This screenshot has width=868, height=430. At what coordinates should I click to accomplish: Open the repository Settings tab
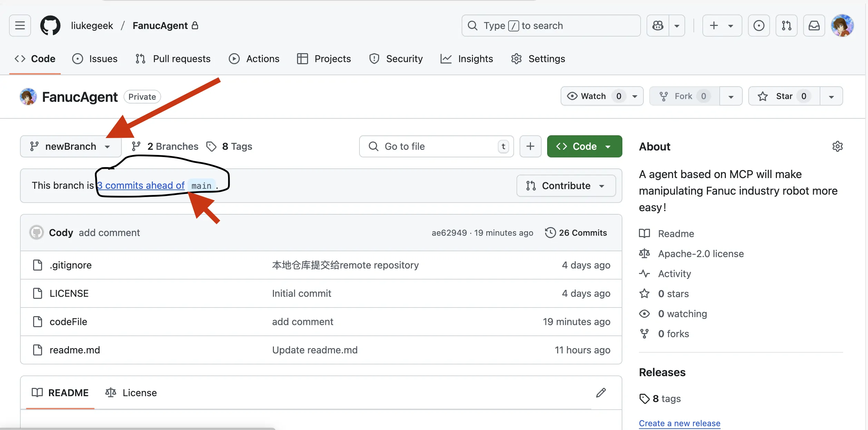pyautogui.click(x=538, y=59)
